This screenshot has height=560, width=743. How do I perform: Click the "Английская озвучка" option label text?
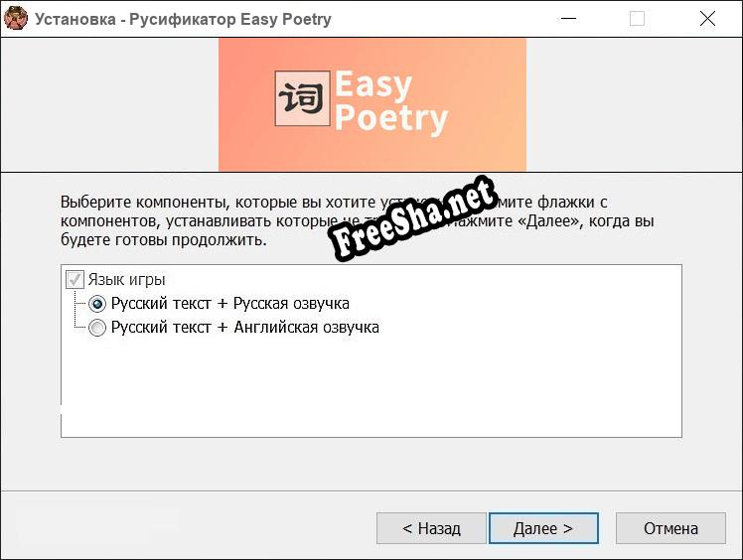(x=244, y=328)
